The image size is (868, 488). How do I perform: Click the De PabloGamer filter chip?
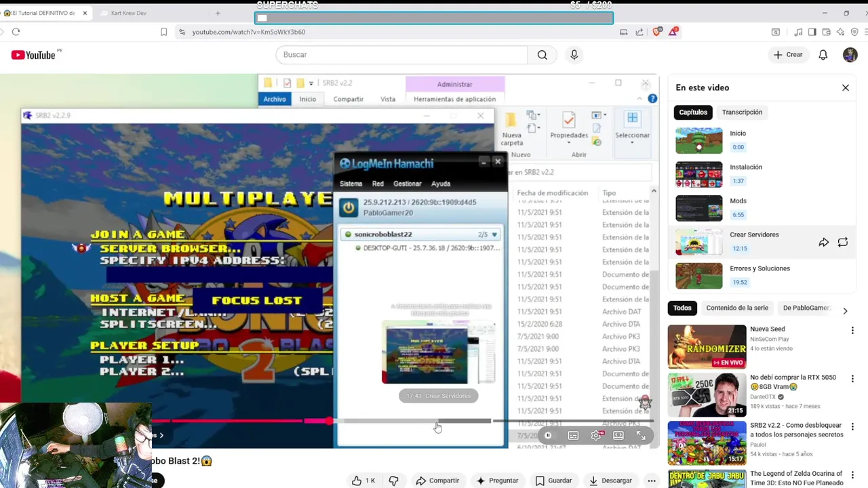(806, 308)
